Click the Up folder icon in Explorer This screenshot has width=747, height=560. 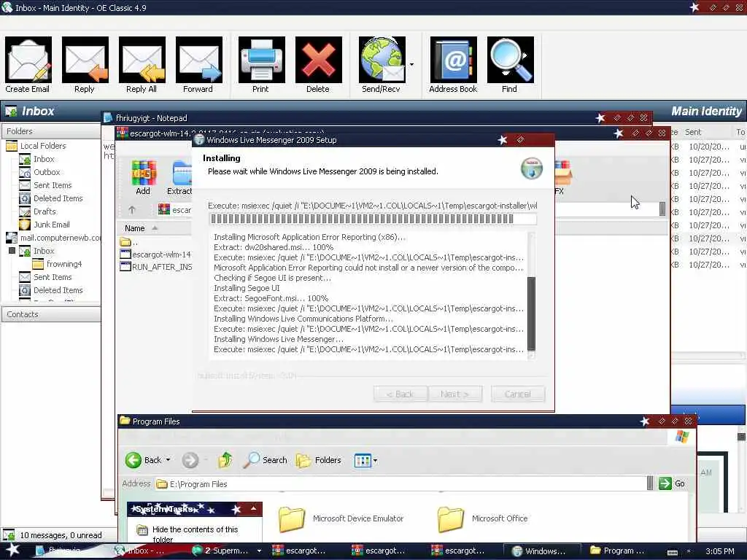(225, 460)
